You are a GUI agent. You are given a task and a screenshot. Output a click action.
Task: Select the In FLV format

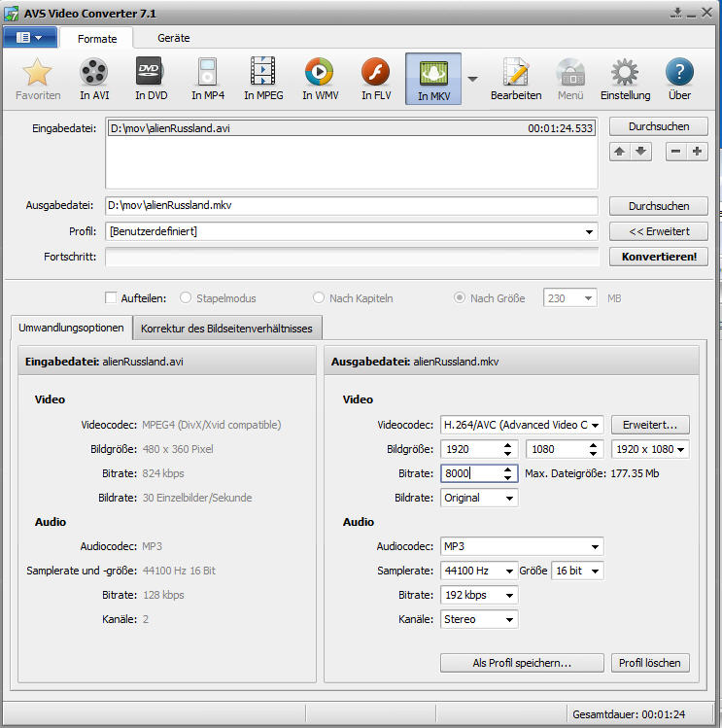(x=376, y=79)
